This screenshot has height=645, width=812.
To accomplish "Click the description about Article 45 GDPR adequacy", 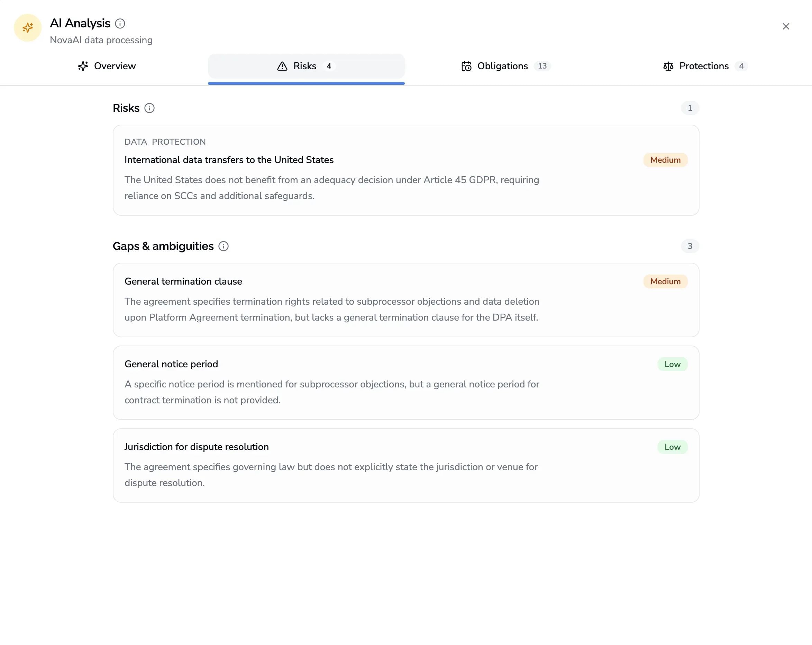I will (332, 188).
